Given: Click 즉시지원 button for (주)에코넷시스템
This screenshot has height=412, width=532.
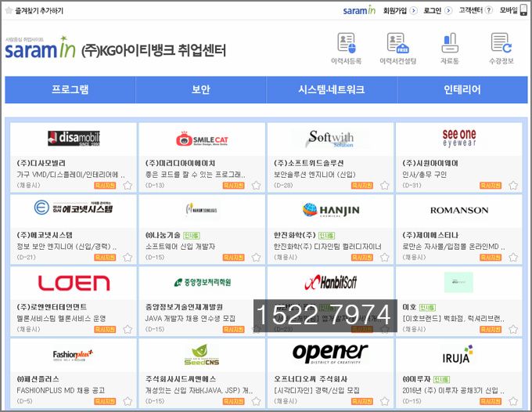Looking at the screenshot, I should [x=105, y=258].
